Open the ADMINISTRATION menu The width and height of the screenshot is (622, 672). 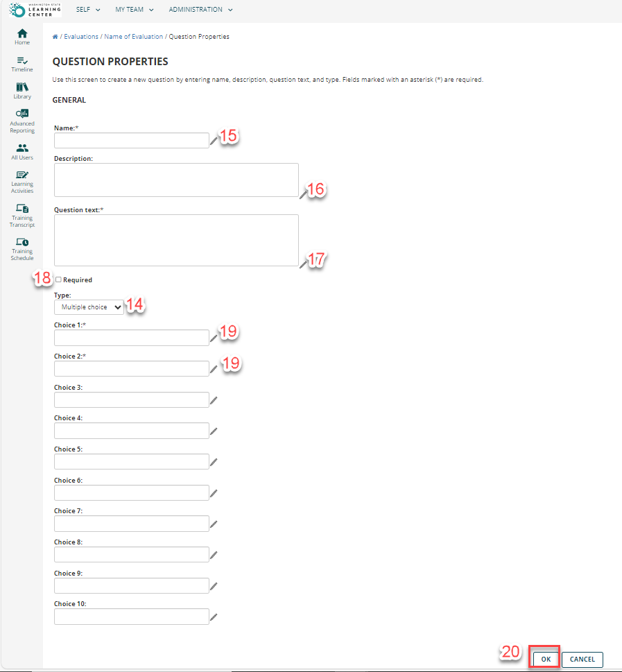coord(200,10)
